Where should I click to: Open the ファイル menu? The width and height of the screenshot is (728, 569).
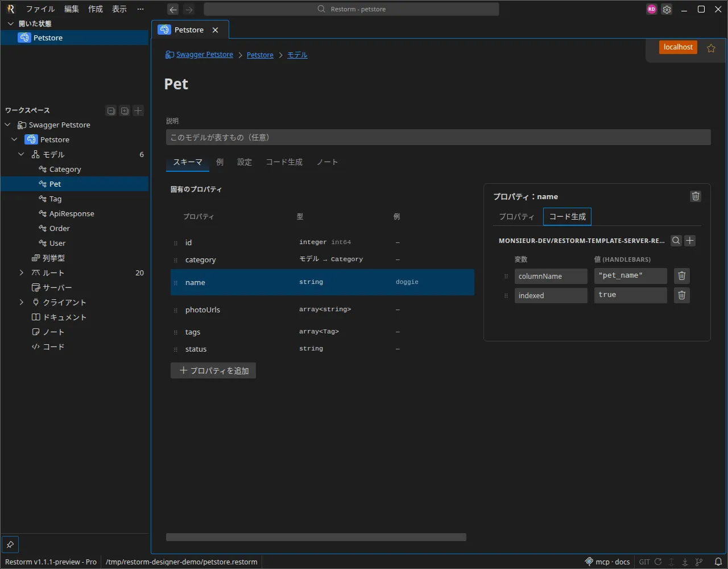pos(40,9)
